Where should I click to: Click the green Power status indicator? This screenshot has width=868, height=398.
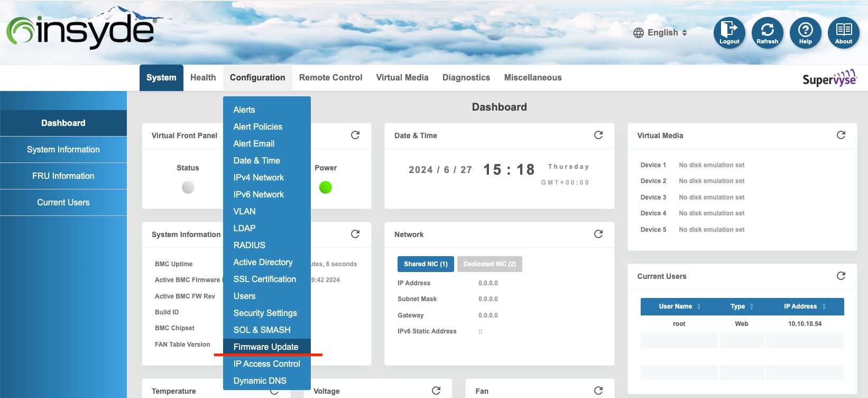[326, 187]
